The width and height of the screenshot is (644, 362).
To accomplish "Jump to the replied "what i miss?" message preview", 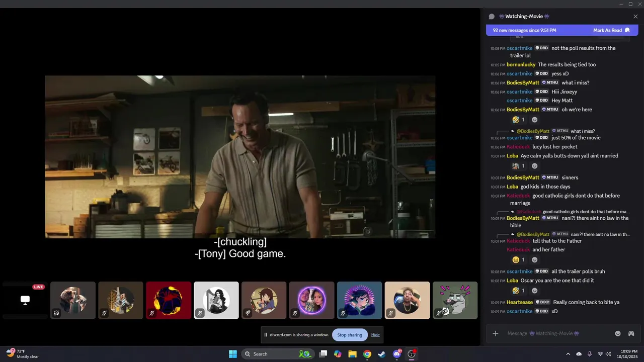I will 583,131.
